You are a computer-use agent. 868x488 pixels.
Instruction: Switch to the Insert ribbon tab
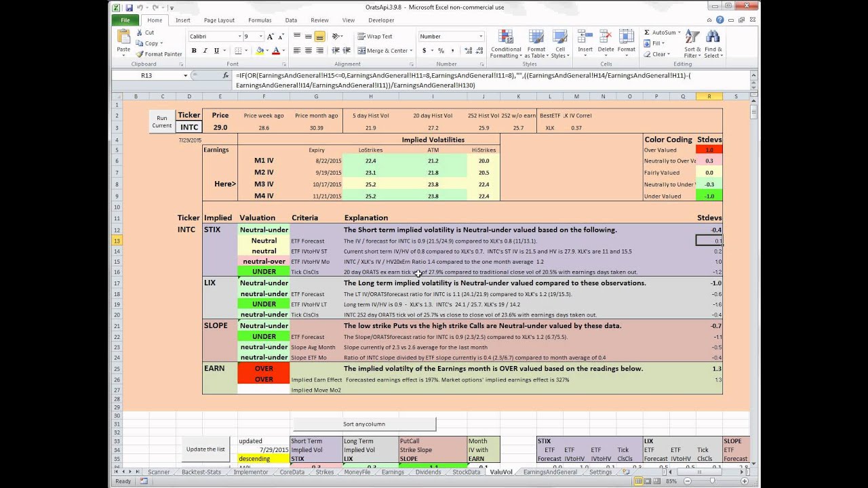[183, 20]
